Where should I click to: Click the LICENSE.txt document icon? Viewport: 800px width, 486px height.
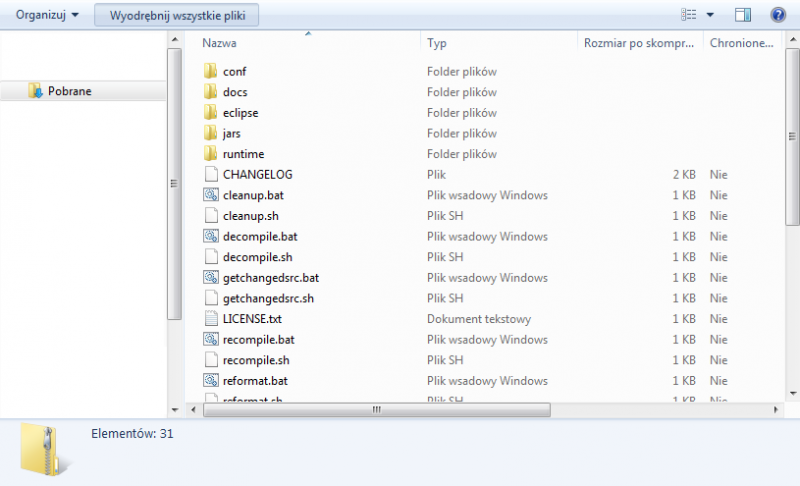[211, 319]
